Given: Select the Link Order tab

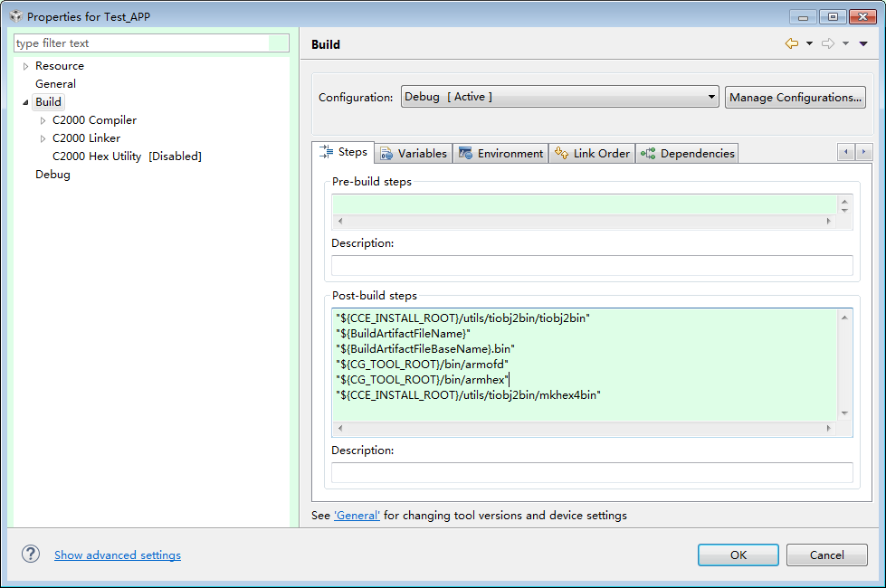Looking at the screenshot, I should (592, 154).
